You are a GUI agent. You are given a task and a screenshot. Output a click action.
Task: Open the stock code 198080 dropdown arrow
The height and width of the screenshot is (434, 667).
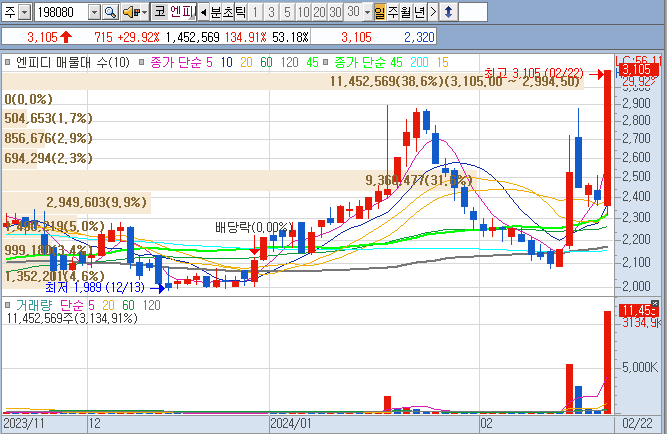point(94,12)
